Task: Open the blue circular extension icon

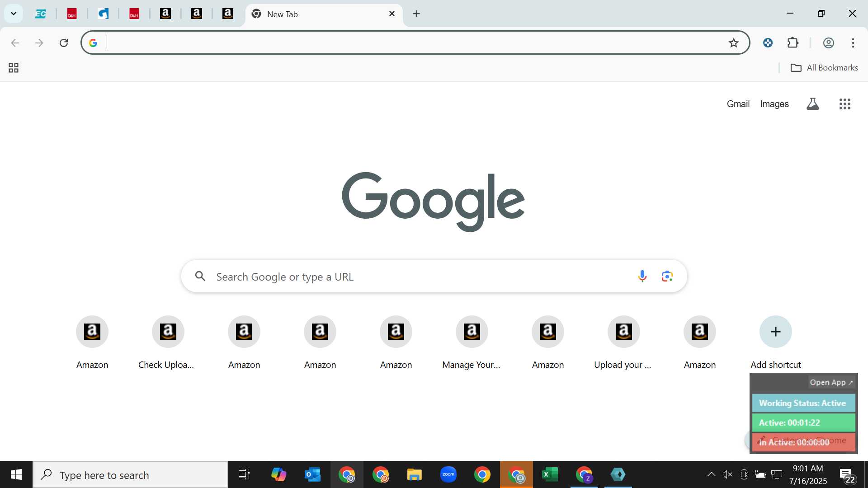Action: [x=768, y=43]
